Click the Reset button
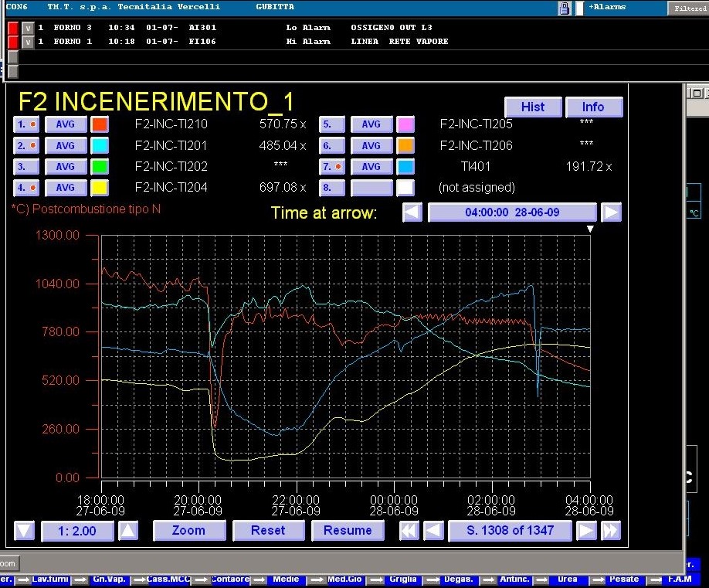The image size is (709, 588). pos(268,531)
